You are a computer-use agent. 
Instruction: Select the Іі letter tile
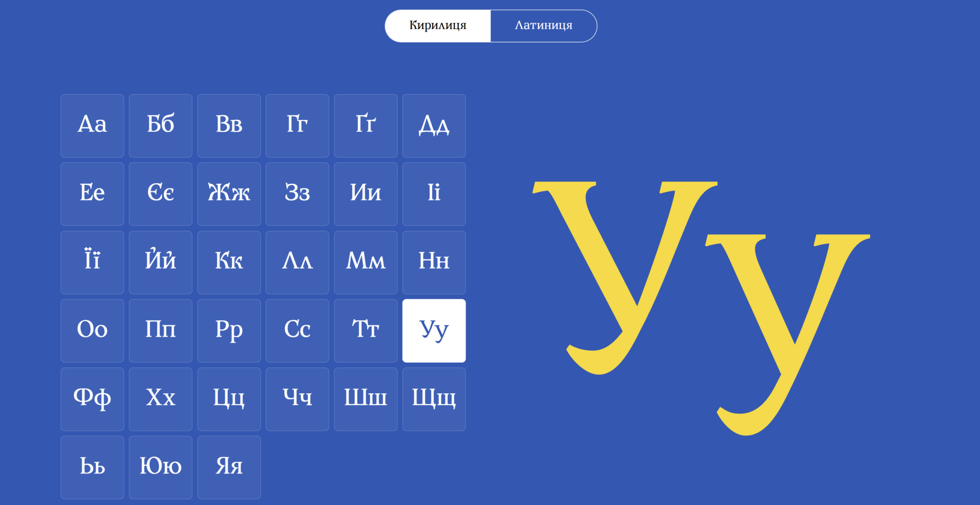coord(434,194)
